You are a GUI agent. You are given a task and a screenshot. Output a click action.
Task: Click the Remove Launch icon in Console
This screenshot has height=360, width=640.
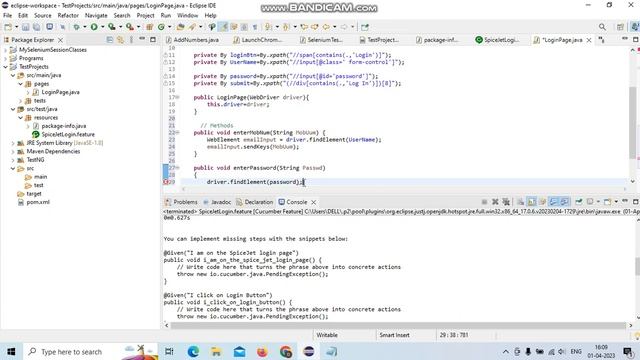[x=495, y=202]
